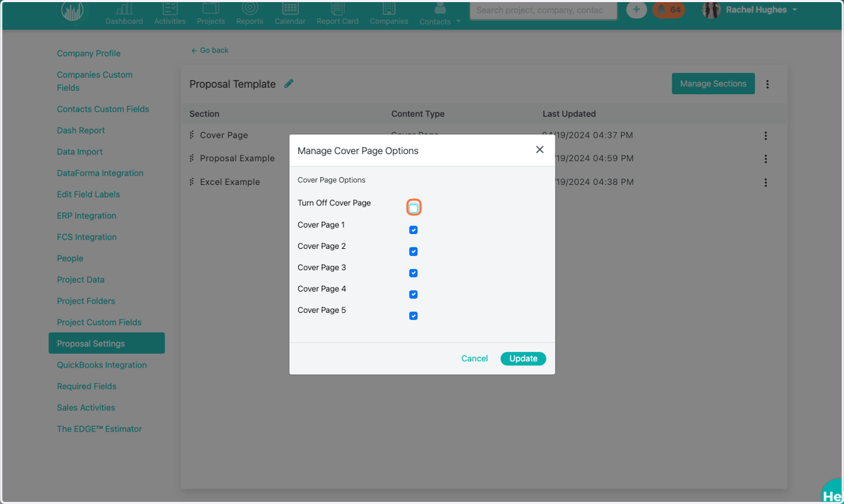The width and height of the screenshot is (844, 504).
Task: Click Rachel Hughes profile avatar
Action: coord(711,11)
